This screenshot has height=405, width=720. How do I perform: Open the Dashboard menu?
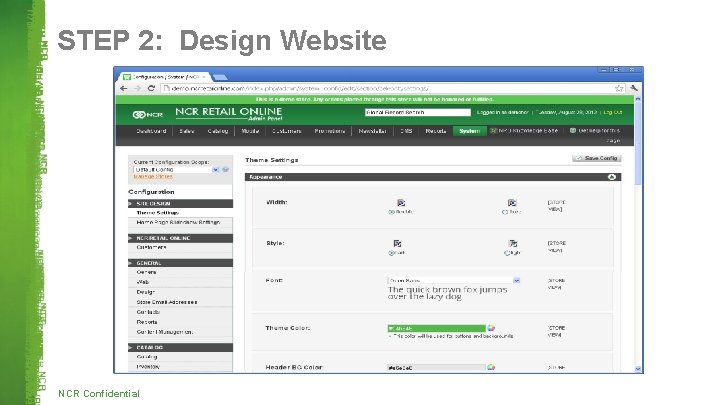pos(151,131)
